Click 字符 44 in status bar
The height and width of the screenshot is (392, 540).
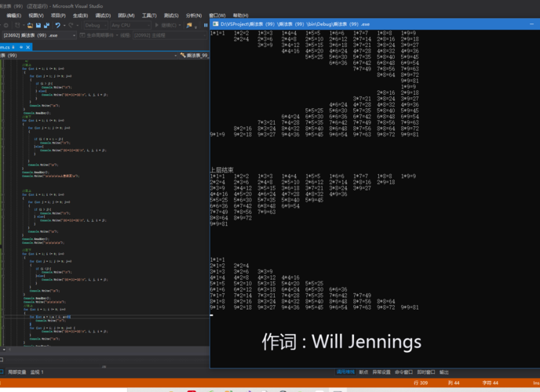(490, 383)
